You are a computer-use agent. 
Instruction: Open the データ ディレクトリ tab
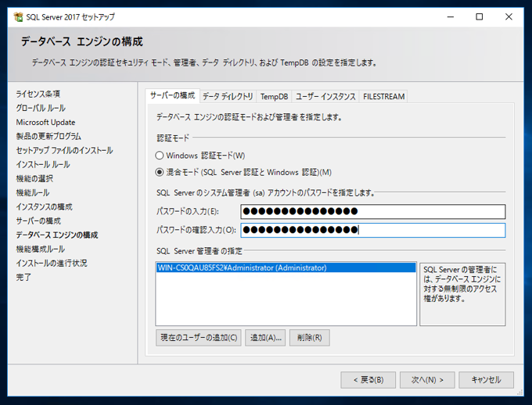coord(228,97)
